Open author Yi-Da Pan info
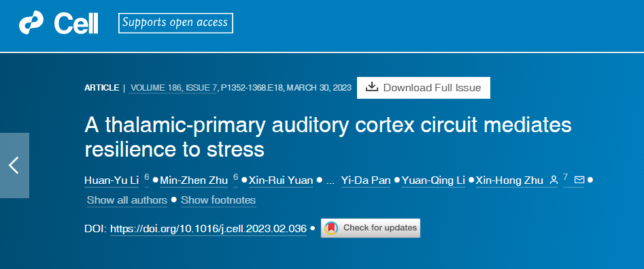 366,180
